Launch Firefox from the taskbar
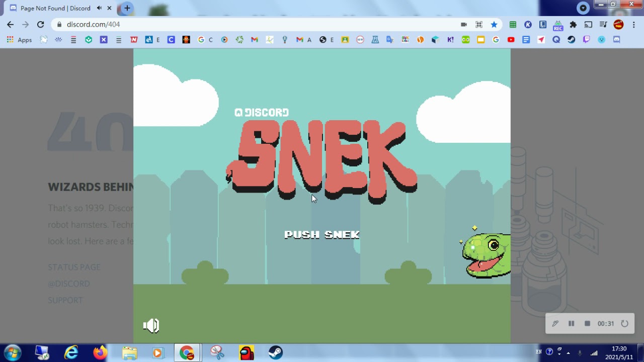The image size is (644, 362). (100, 353)
